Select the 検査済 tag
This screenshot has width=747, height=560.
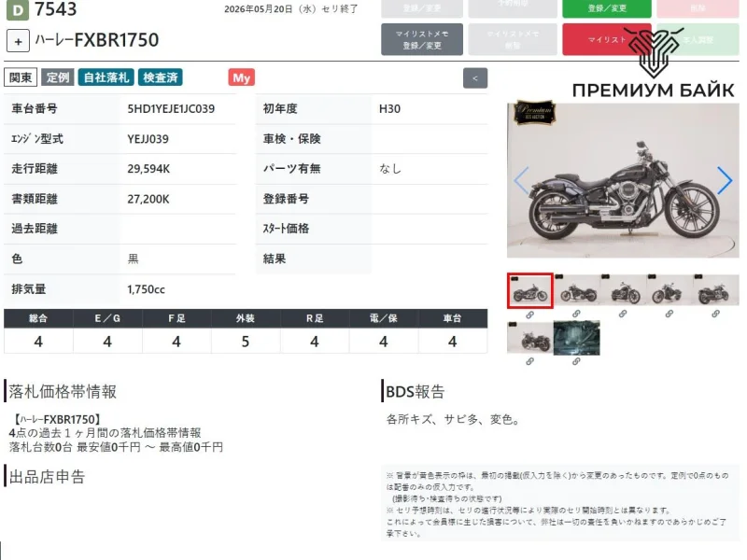pos(161,77)
